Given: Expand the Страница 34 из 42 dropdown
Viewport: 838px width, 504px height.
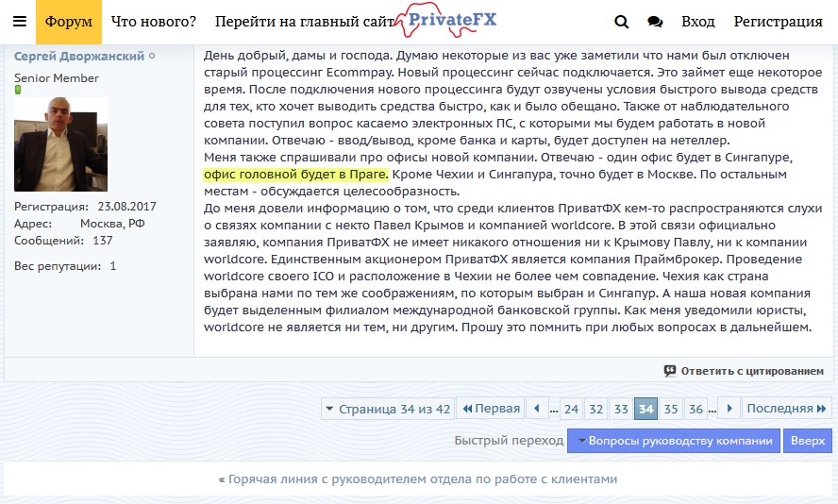Looking at the screenshot, I should click(x=388, y=409).
